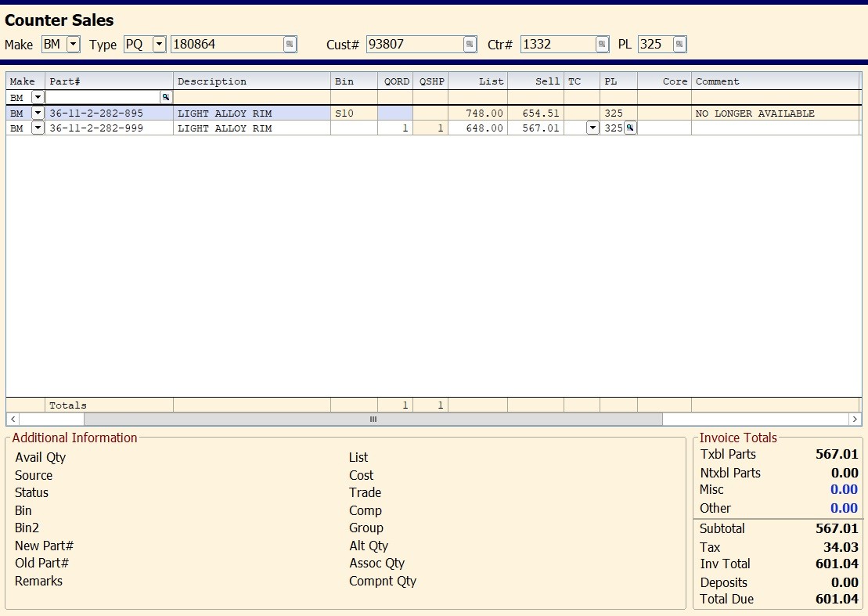Click the Make column header
Viewport: 868px width, 616px height.
point(26,81)
